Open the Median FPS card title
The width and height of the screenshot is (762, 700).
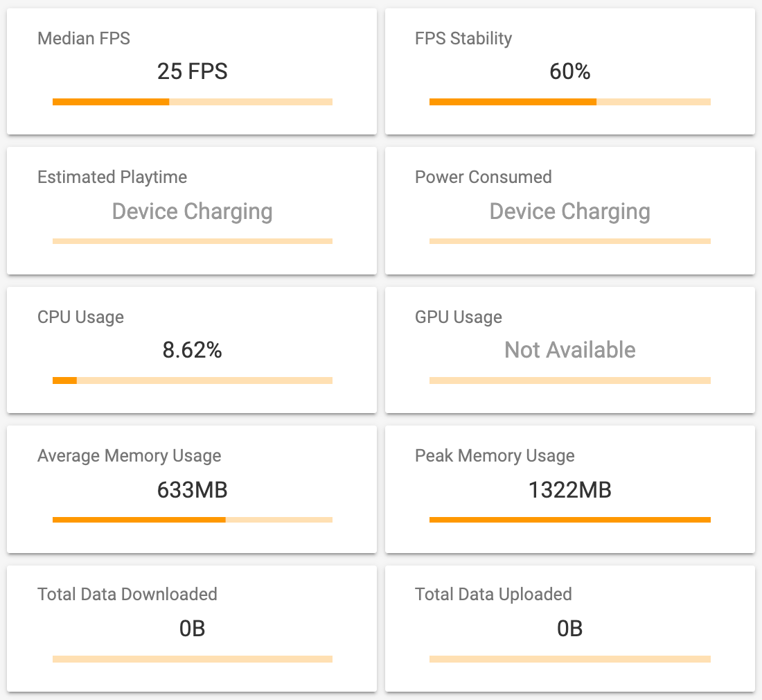click(x=84, y=38)
